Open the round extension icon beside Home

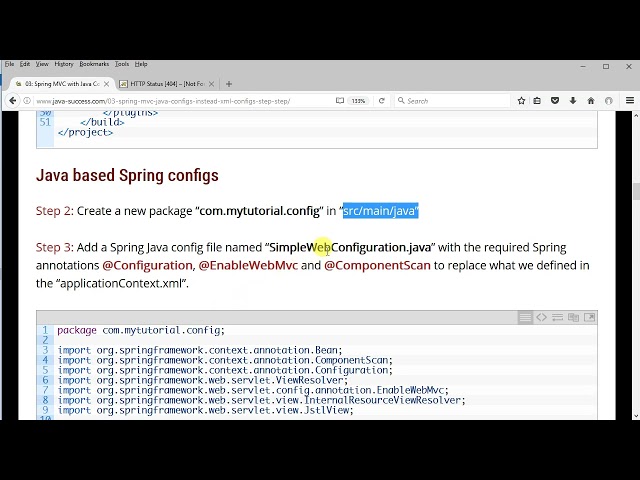point(609,100)
